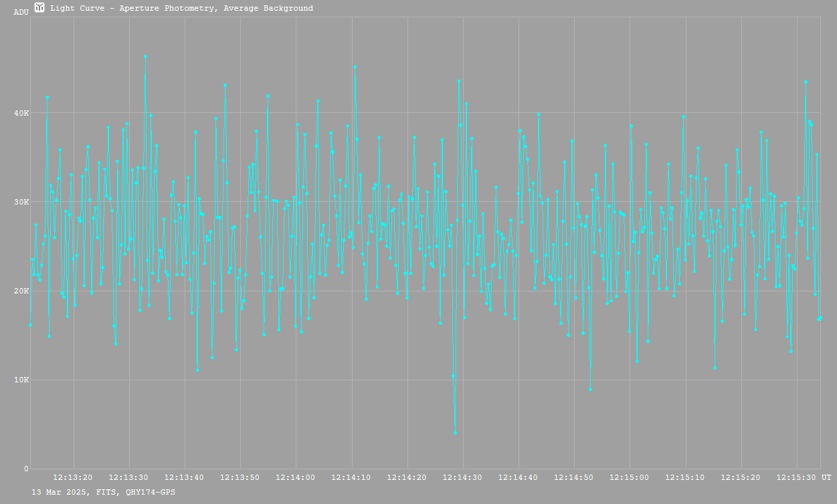
Task: Select the low data point near 12:14:53
Action: coord(590,389)
